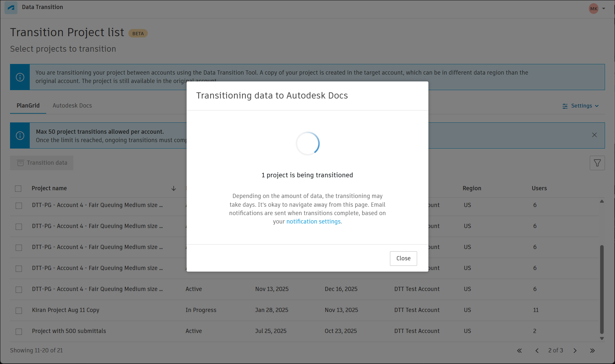Image resolution: width=615 pixels, height=364 pixels.
Task: Close the transitioning data dialog
Action: pos(403,258)
